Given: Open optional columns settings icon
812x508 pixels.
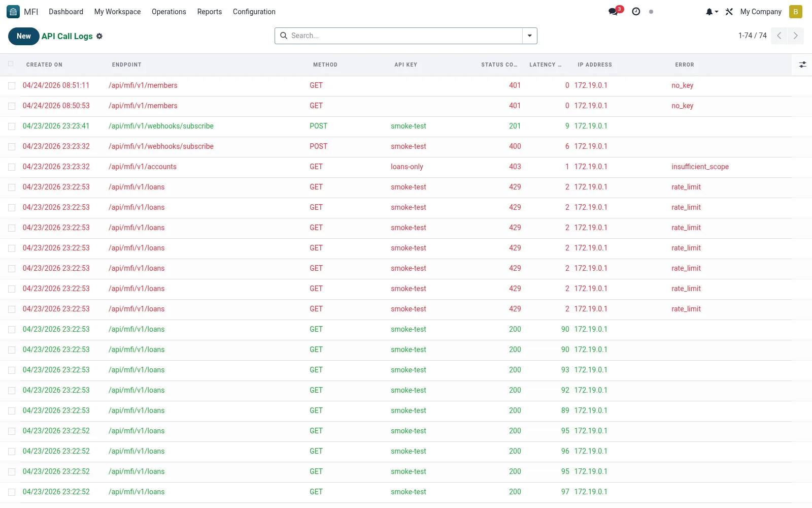Looking at the screenshot, I should (802, 65).
